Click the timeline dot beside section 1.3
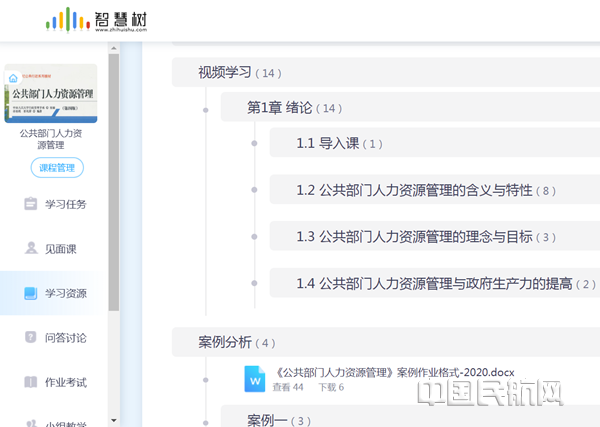 point(254,236)
